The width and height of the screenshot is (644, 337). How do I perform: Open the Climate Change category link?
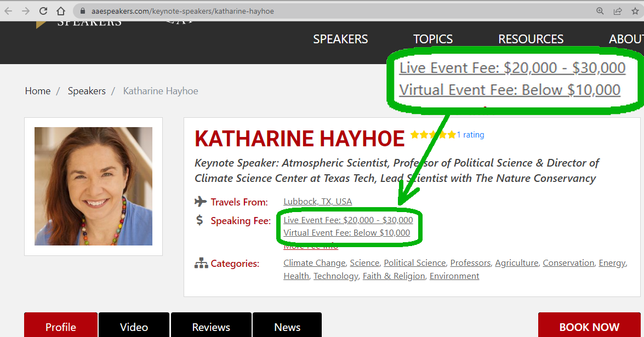pyautogui.click(x=314, y=263)
